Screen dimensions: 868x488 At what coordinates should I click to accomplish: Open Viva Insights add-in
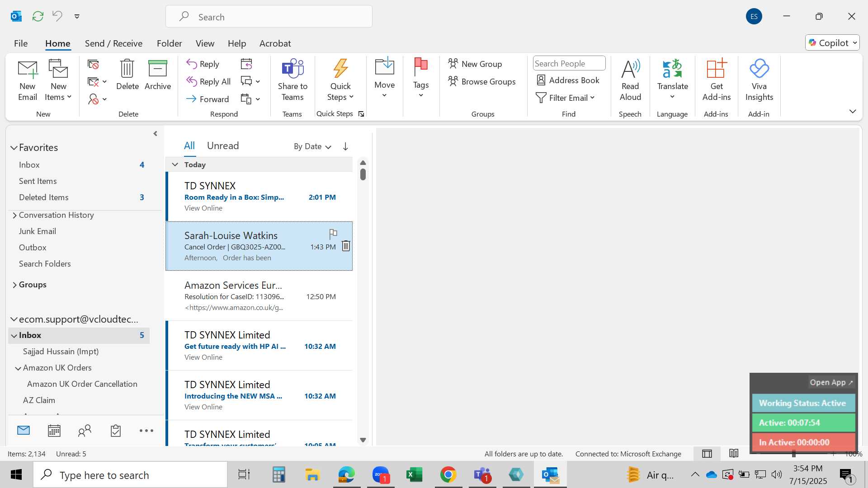pyautogui.click(x=759, y=80)
